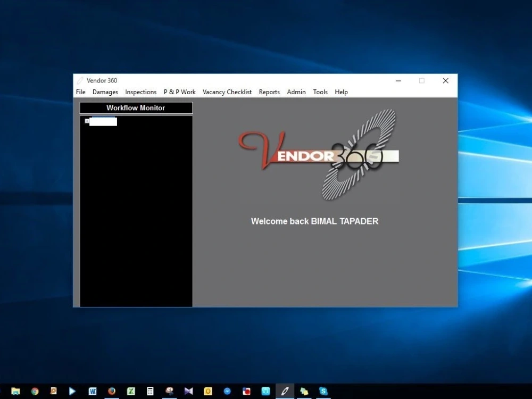532x399 pixels.
Task: Minimize the Vendor 360 window
Action: [398, 81]
